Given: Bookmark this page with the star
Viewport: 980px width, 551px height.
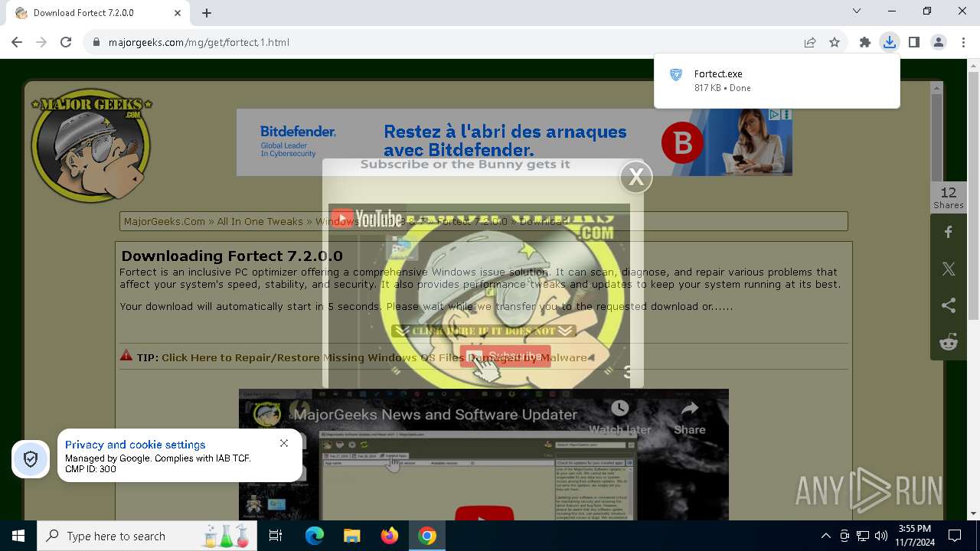Looking at the screenshot, I should [x=835, y=42].
